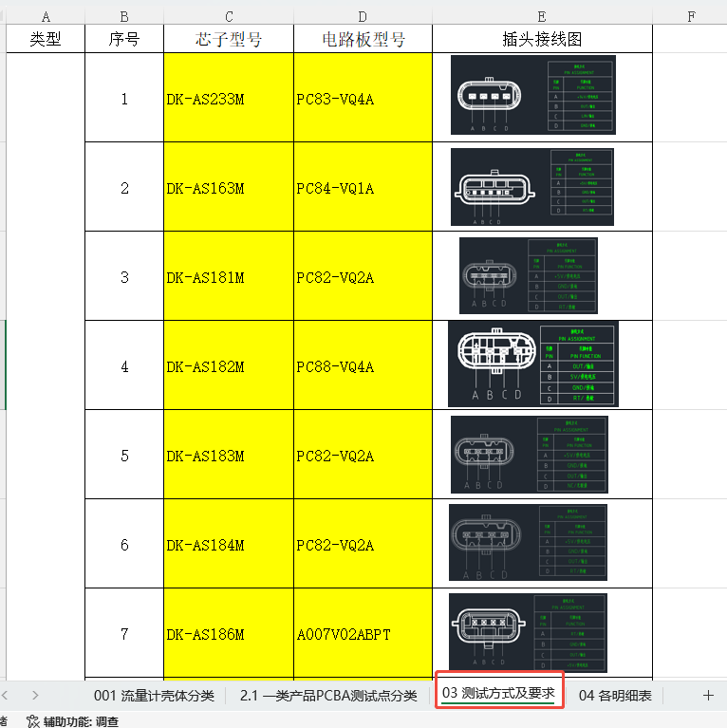Click the 辅助功能: 调查 status bar text

pos(81,721)
